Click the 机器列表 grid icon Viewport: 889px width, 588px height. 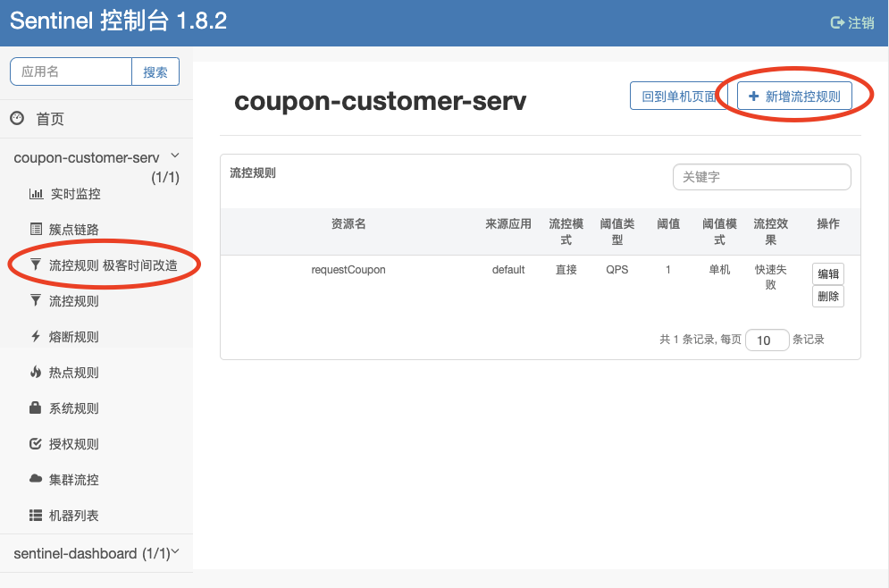[x=36, y=516]
